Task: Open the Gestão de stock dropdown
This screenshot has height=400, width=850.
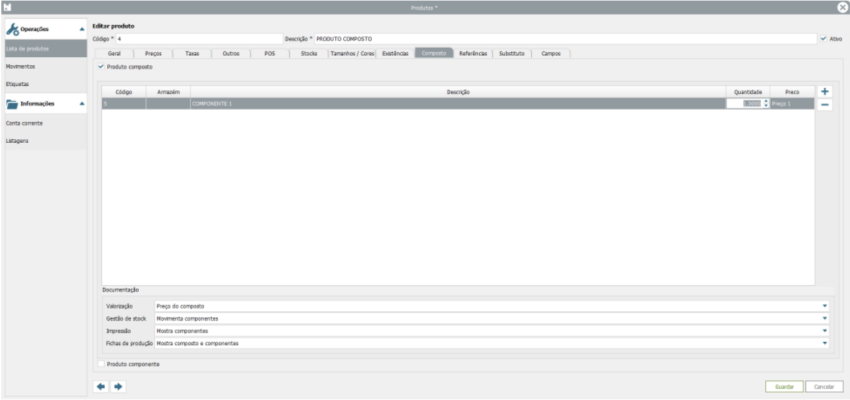Action: pos(825,318)
